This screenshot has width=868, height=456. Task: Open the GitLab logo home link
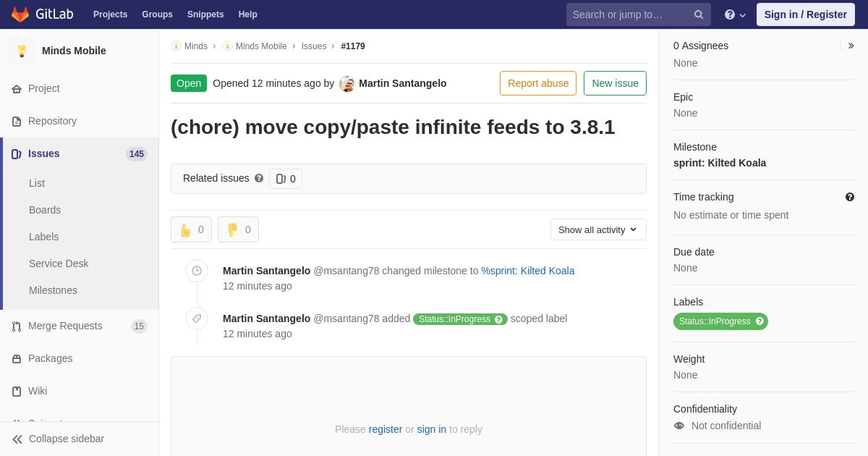41,14
